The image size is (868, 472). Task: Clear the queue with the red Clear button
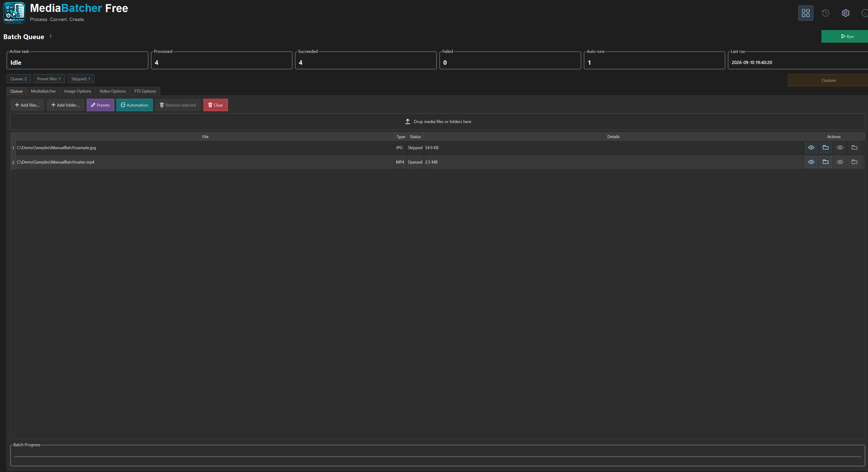pyautogui.click(x=216, y=105)
